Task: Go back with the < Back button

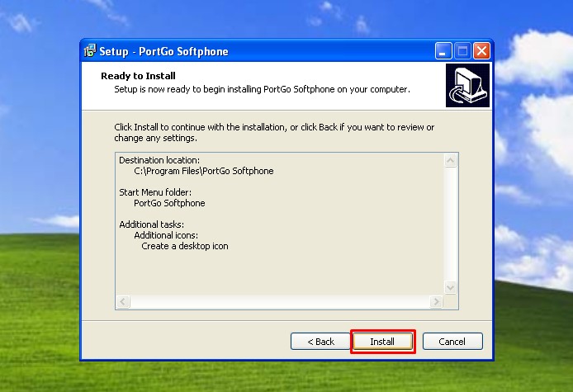Action: [320, 342]
